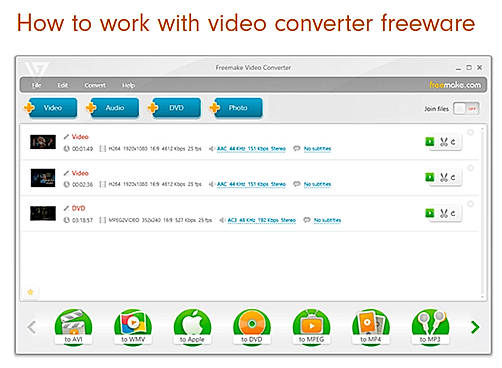
Task: Play the 00:02:36 video with green play icon
Action: click(430, 177)
